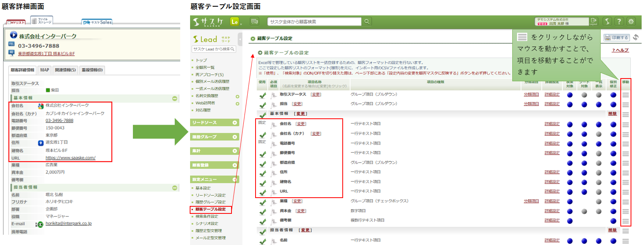Open 検索条件設定 in the settings menu
Screen dimensions: 644x245
(x=207, y=217)
